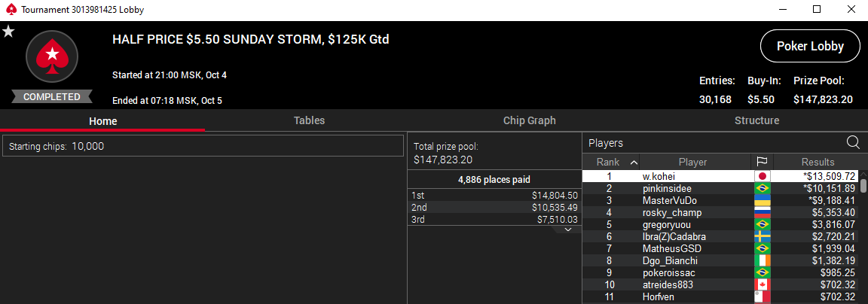The height and width of the screenshot is (304, 868).
Task: Switch to the Structure tab
Action: [x=756, y=120]
